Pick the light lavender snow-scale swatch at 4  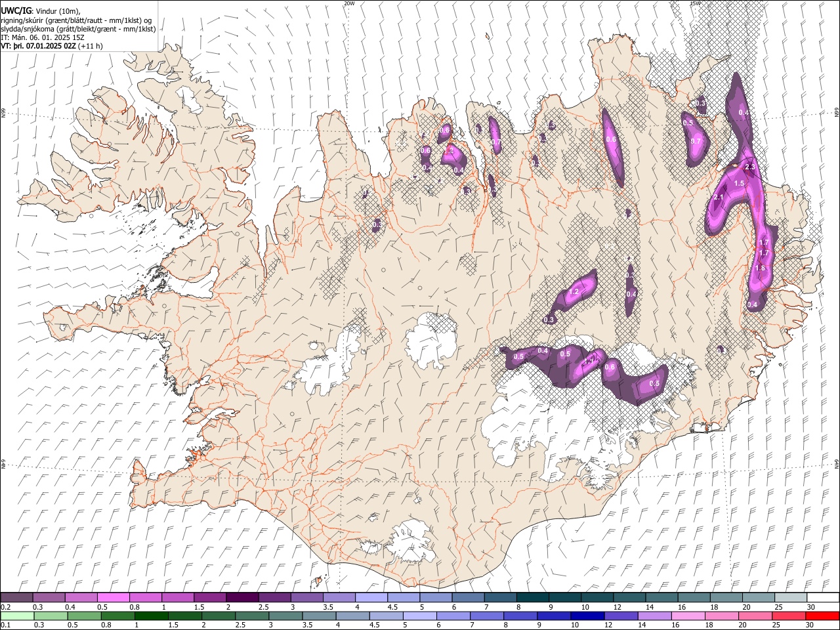pos(371,598)
